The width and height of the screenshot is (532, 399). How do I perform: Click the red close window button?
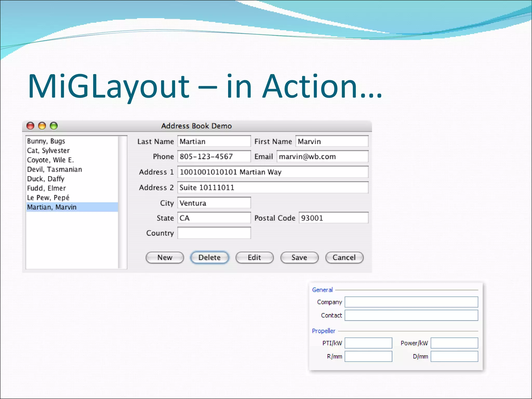[x=30, y=126]
